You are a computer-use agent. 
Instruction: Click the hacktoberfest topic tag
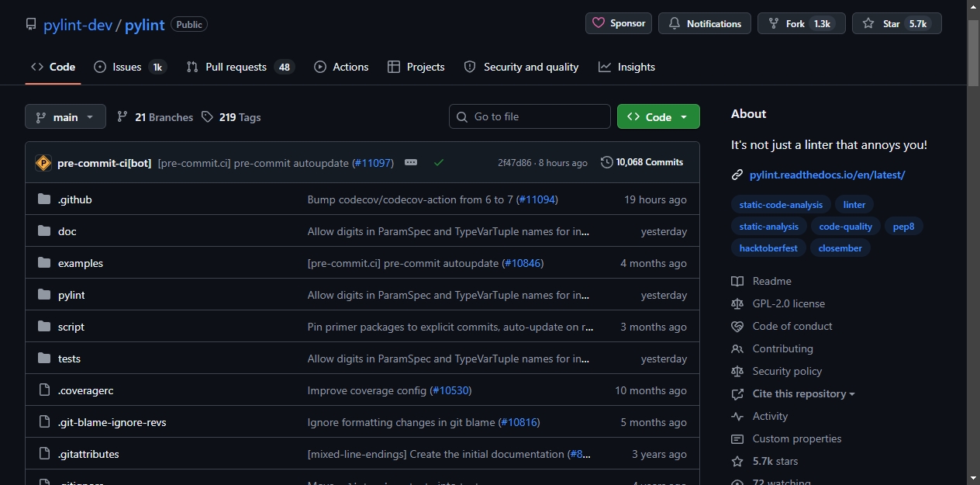point(768,248)
